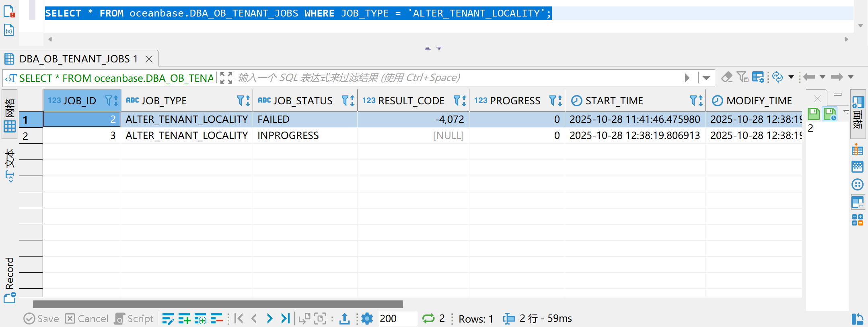Click the Export data upload icon
Screen dimensions: 868x327
pos(344,319)
